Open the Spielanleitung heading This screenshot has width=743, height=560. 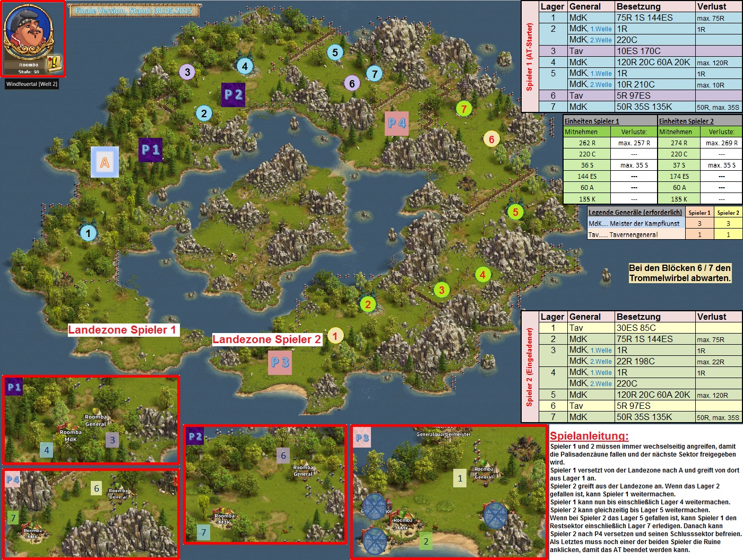tap(589, 436)
